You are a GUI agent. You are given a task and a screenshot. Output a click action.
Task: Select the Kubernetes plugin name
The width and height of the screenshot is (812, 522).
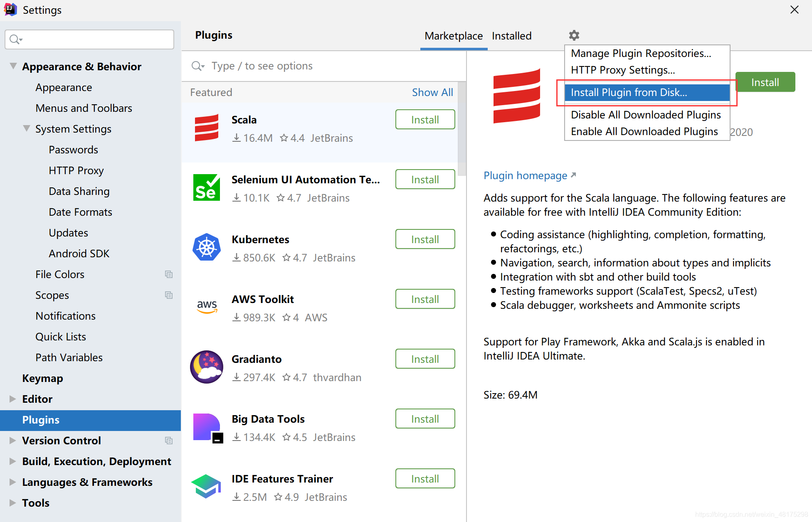(260, 239)
